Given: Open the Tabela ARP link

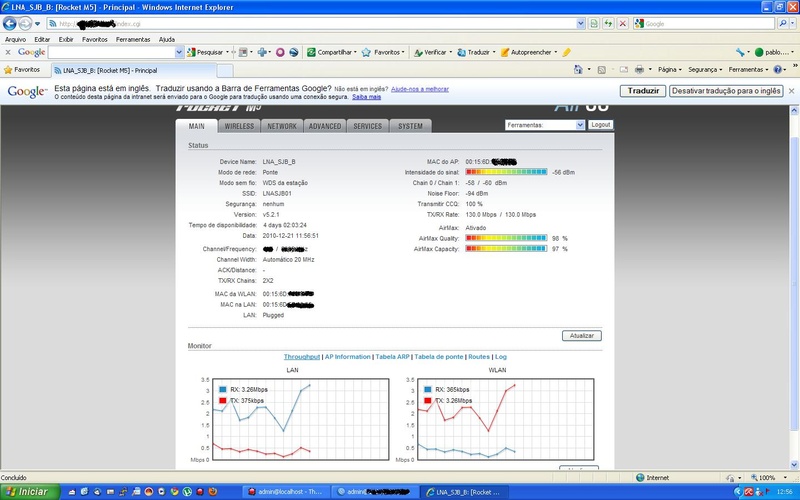Looking at the screenshot, I should tap(392, 357).
